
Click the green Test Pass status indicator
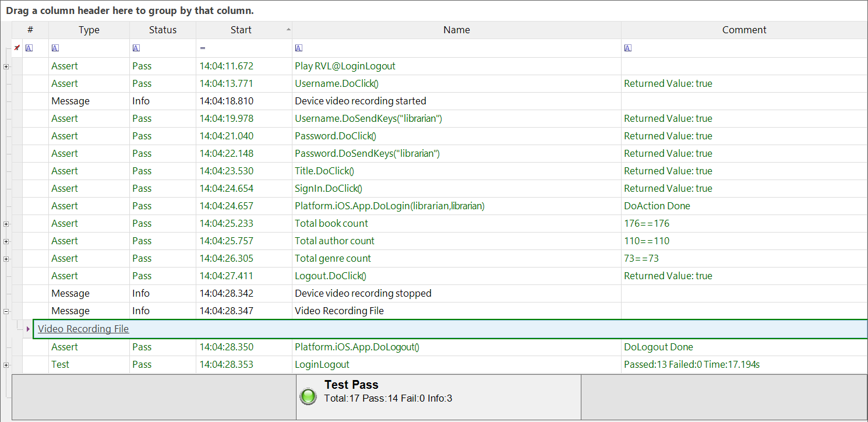point(308,396)
